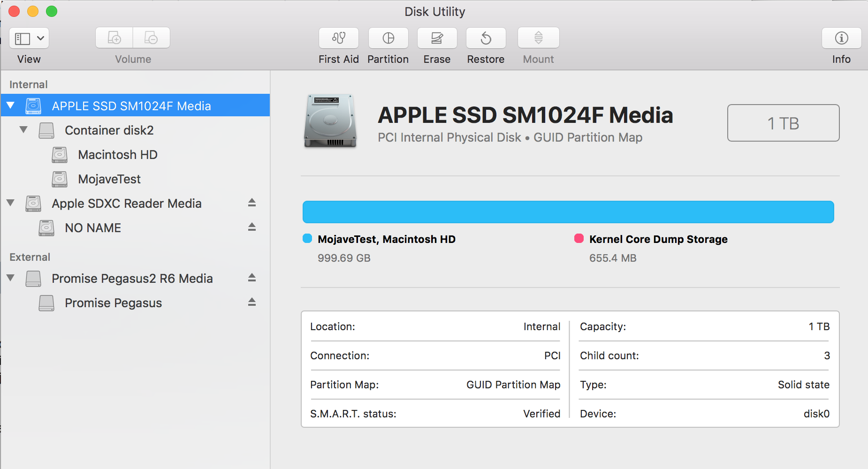Open the Info panel button
Screen dimensions: 868x469
(x=842, y=38)
